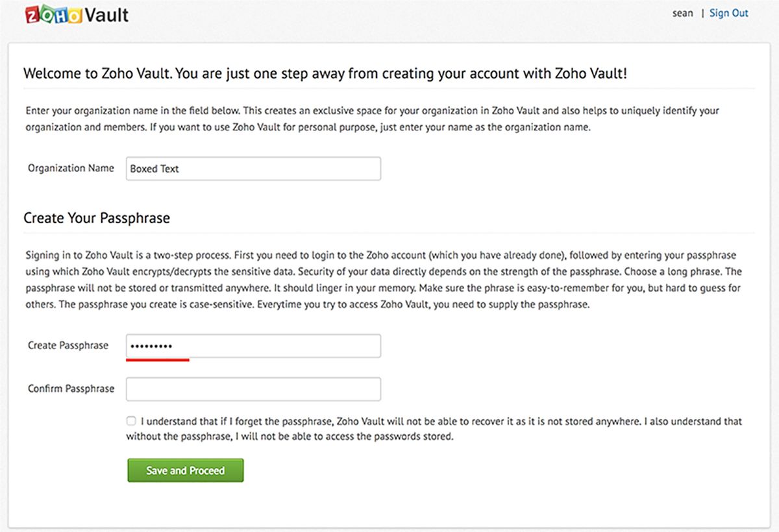Click the green Save and Proceed button
Viewport: 779px width, 532px height.
click(185, 470)
